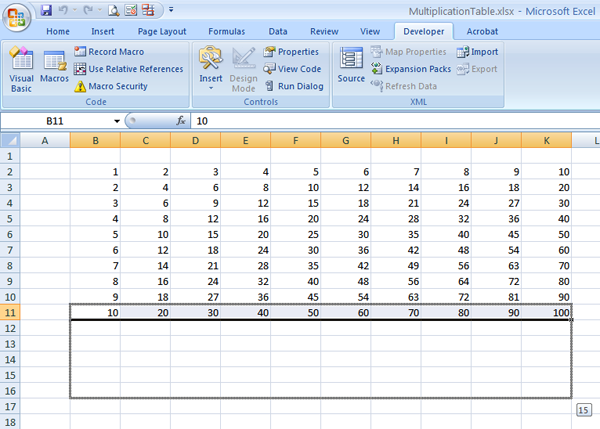Open the Acrobat tab
Image resolution: width=600 pixels, height=429 pixels.
(x=482, y=31)
